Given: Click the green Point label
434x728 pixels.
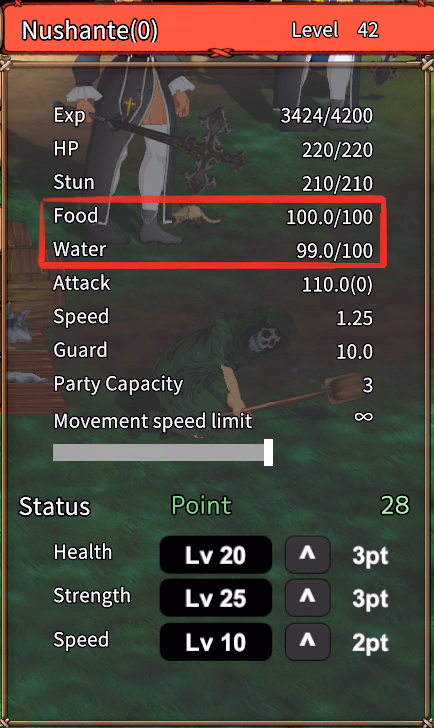Looking at the screenshot, I should tap(201, 505).
